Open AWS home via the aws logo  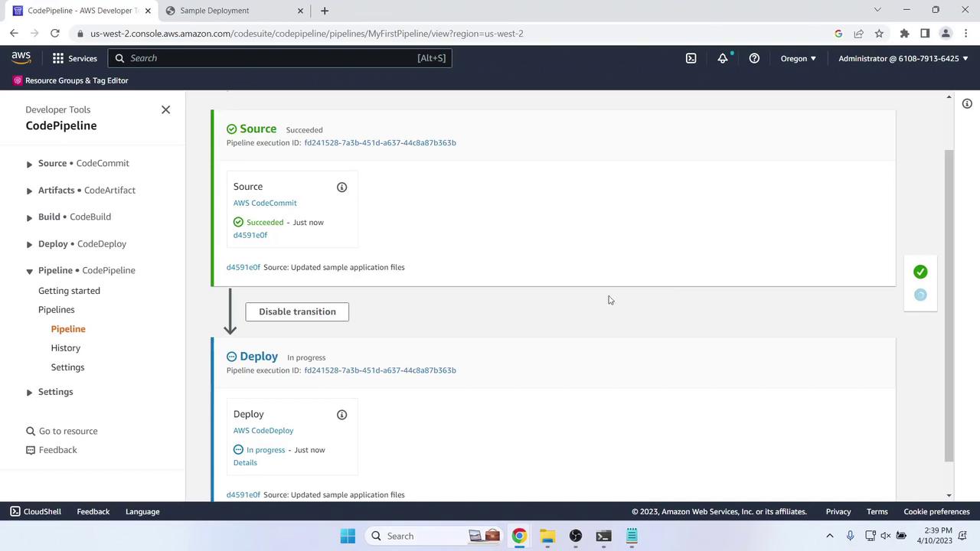pyautogui.click(x=21, y=58)
